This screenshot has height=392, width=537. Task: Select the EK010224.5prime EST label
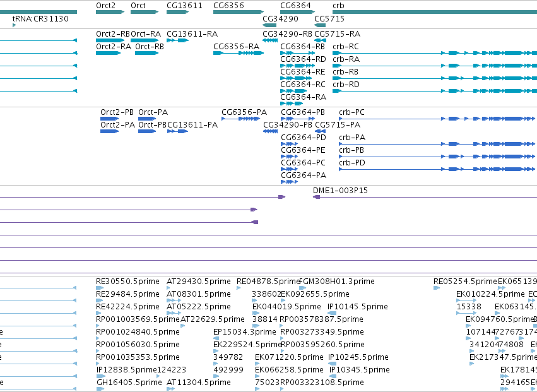[490, 294]
